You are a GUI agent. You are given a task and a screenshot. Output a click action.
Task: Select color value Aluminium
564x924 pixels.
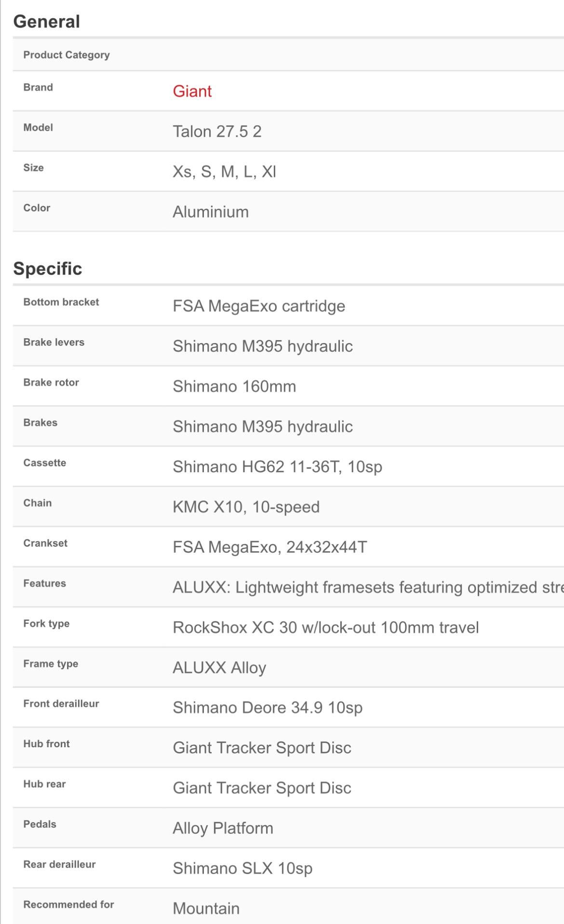(x=211, y=212)
